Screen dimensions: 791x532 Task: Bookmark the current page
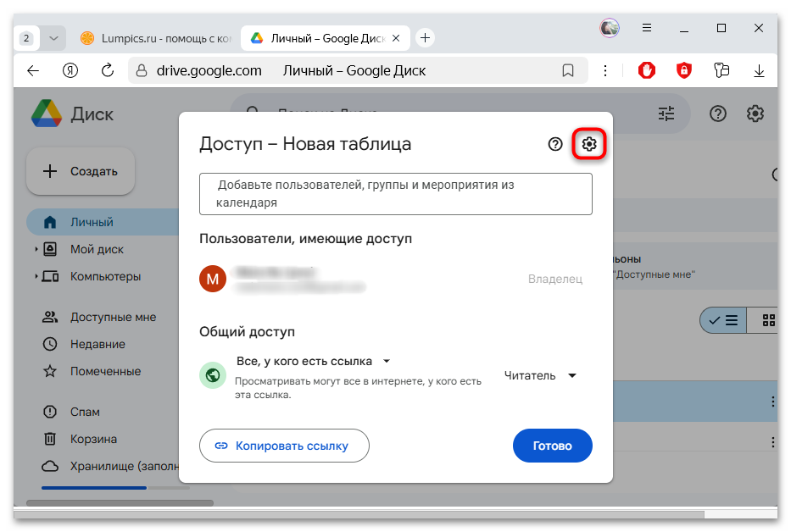click(568, 71)
